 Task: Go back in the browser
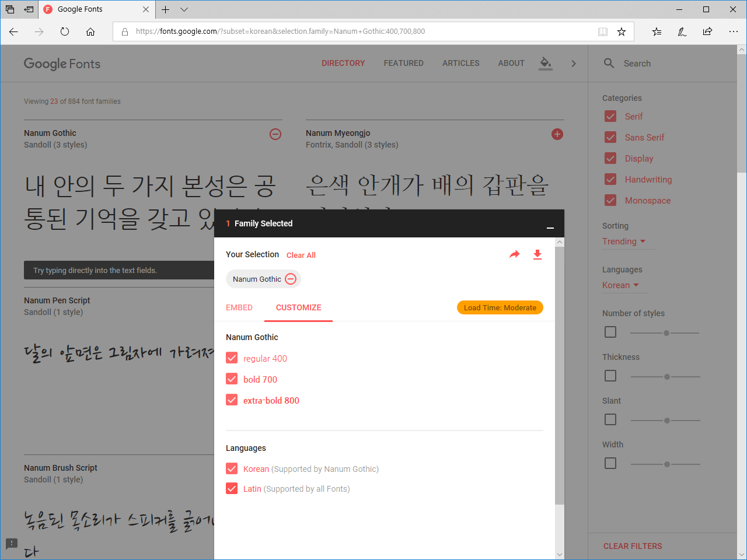point(13,32)
